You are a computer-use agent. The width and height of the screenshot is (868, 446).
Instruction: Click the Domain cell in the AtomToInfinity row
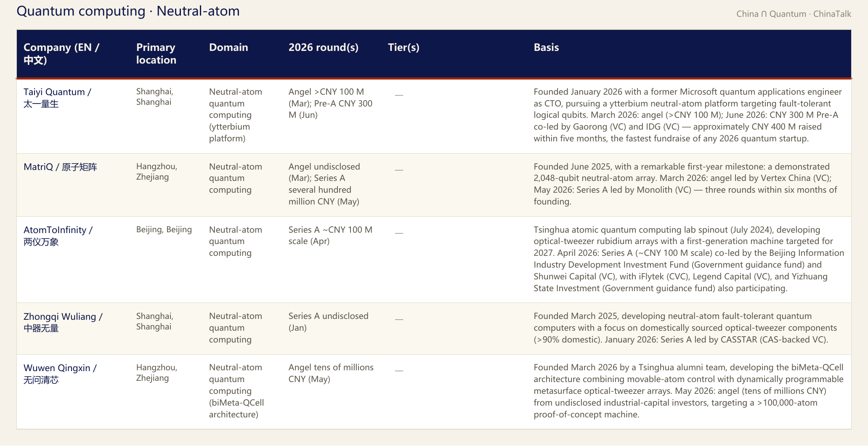point(236,241)
